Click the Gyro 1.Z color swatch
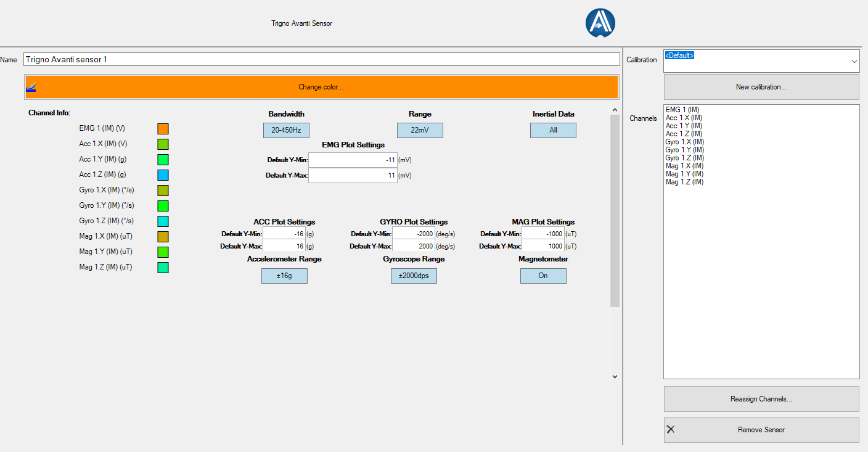The image size is (868, 452). tap(163, 221)
